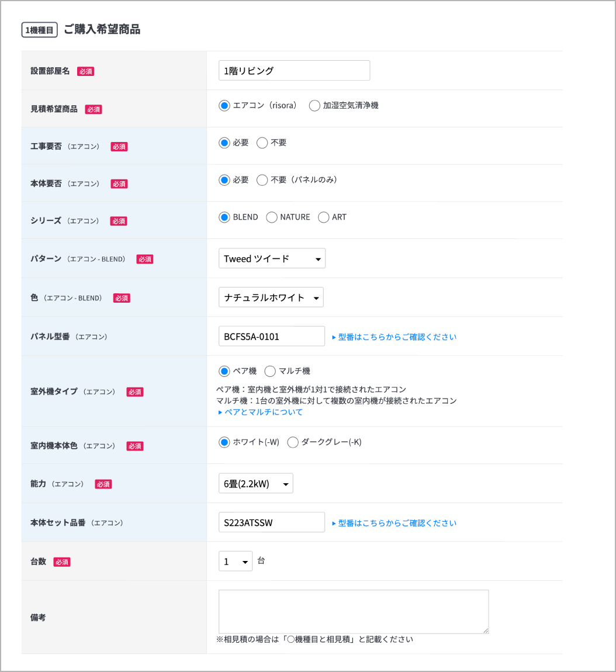Open the Tweed ツイード pattern dropdown
The image size is (616, 672).
point(272,259)
